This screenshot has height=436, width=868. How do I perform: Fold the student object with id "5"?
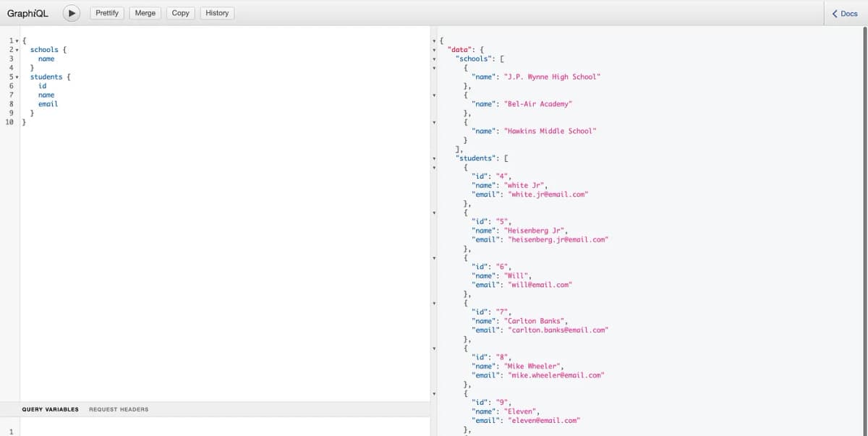point(434,213)
